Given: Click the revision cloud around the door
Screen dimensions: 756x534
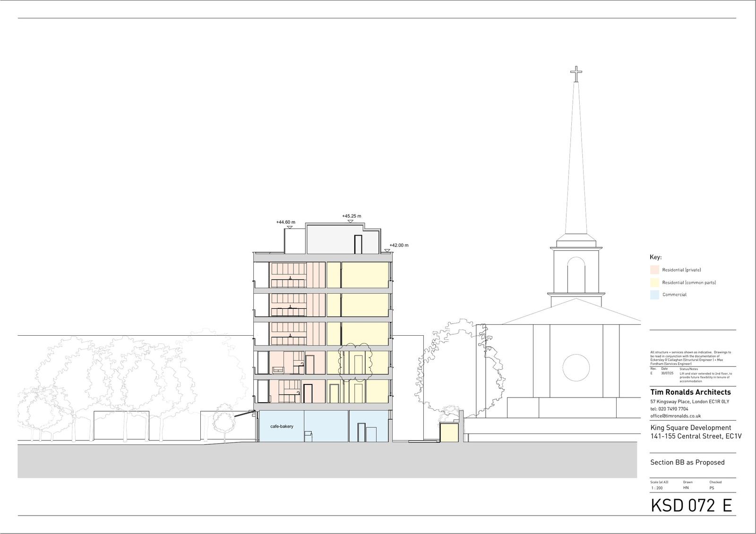Looking at the screenshot, I should [x=355, y=362].
